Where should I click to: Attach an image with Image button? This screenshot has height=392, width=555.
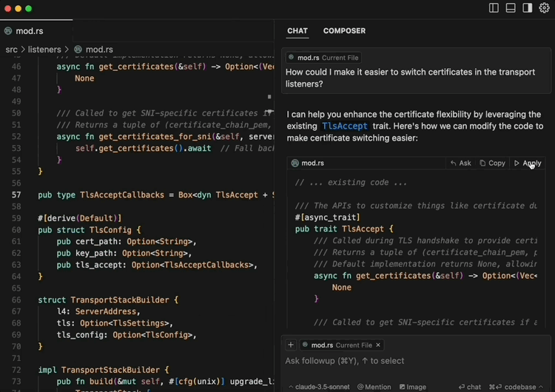tap(413, 387)
